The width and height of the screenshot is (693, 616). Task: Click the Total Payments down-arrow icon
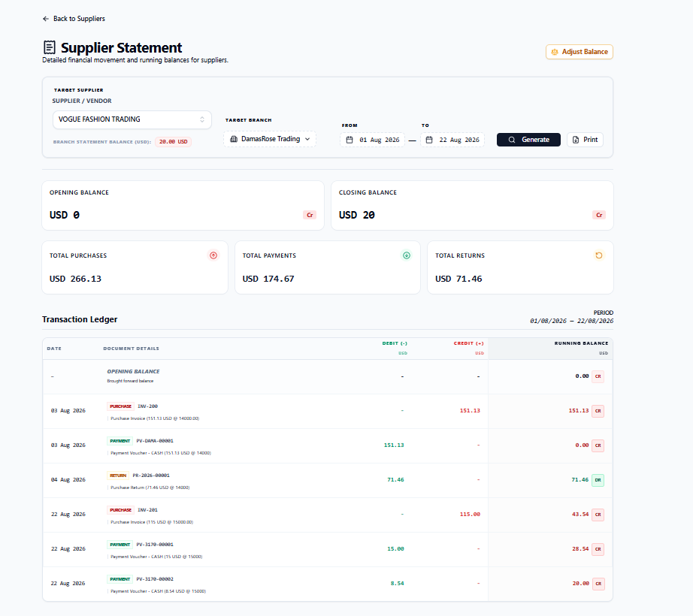pos(407,255)
